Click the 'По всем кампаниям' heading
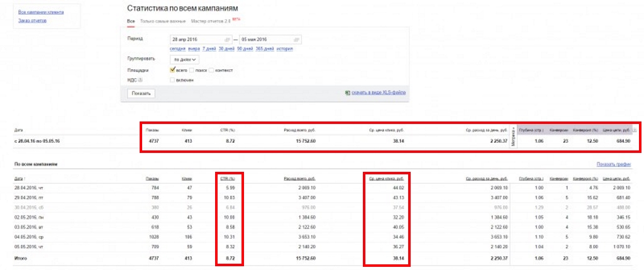The height and width of the screenshot is (270, 644). pos(36,164)
